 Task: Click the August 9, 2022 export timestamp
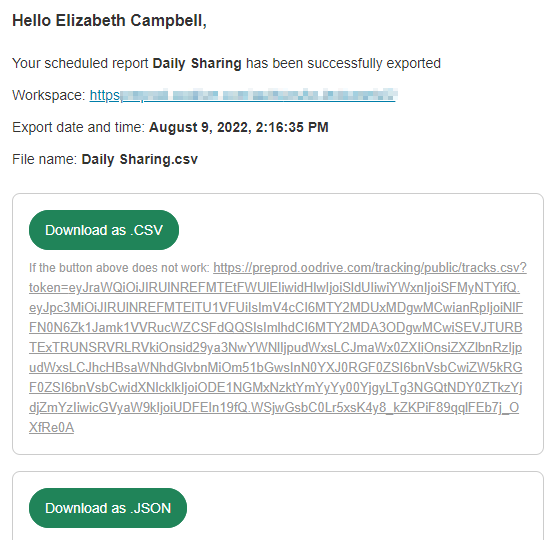[x=239, y=127]
